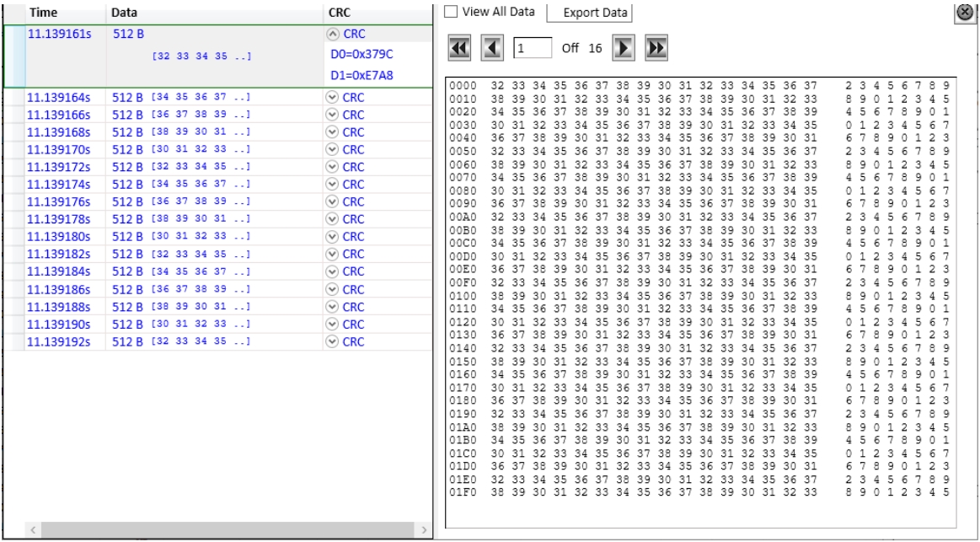The height and width of the screenshot is (542, 980).
Task: Jump to the last data page
Action: [x=656, y=49]
